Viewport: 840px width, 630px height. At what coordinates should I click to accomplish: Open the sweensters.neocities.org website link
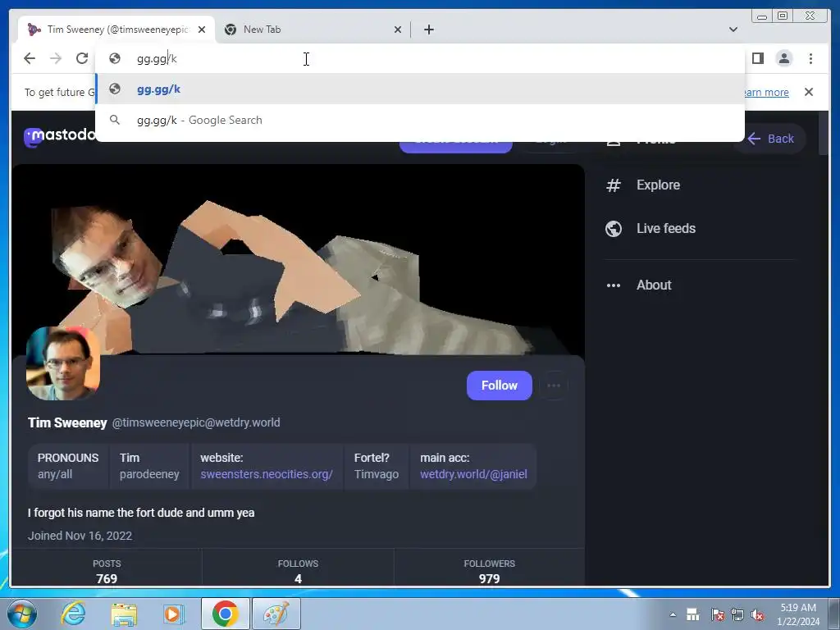click(x=267, y=474)
